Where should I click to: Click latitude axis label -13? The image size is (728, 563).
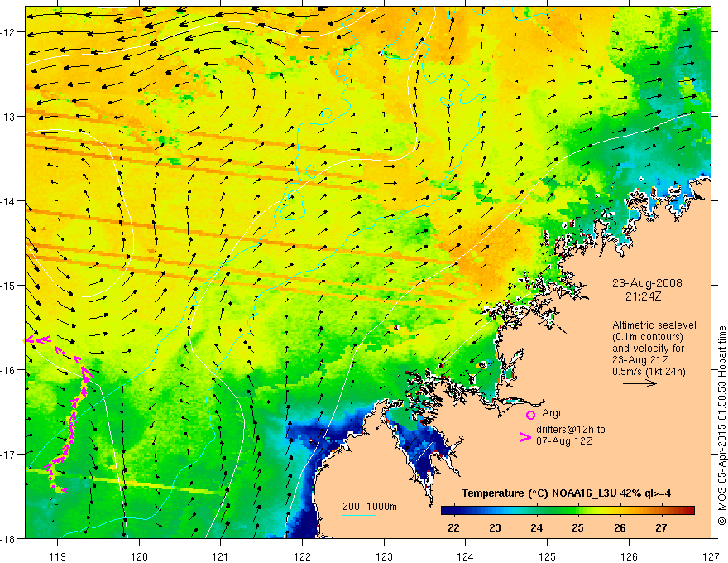tap(9, 117)
